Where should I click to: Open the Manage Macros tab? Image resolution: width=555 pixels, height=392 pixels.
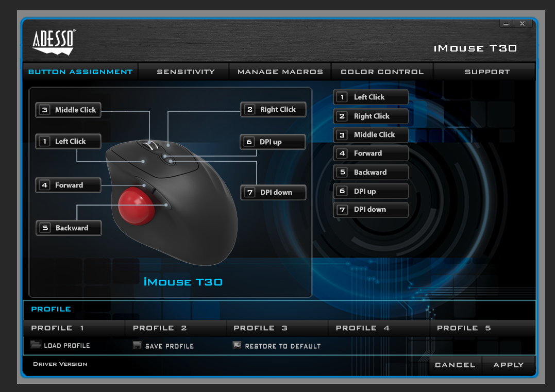pyautogui.click(x=280, y=72)
